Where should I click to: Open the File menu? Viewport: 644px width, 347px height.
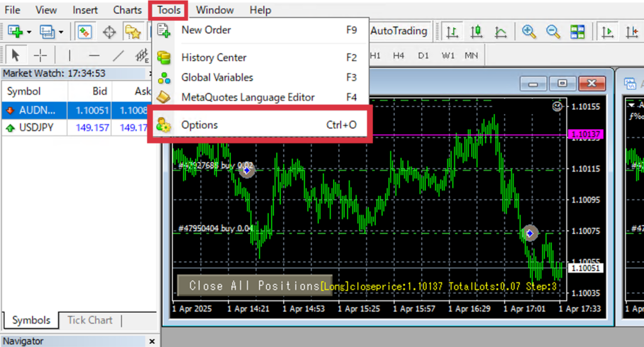tap(13, 10)
